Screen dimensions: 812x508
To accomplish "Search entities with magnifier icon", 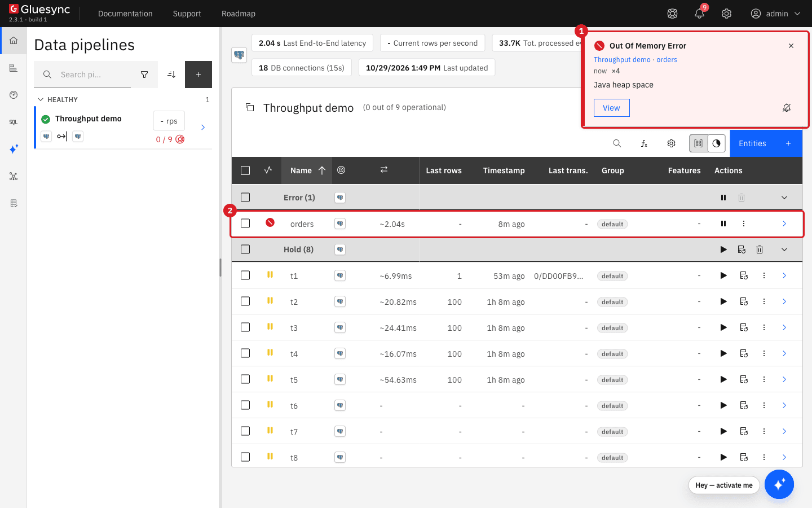I will (x=617, y=143).
